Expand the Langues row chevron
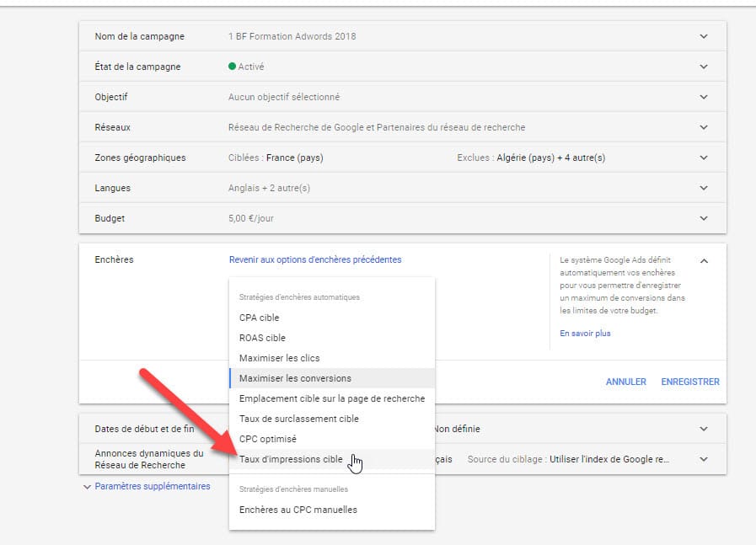This screenshot has height=545, width=756. (704, 188)
